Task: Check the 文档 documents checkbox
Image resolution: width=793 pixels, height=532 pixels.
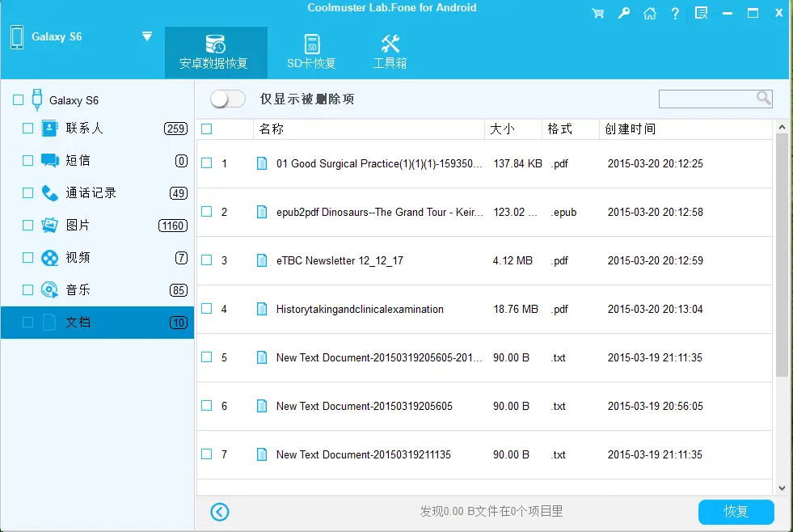Action: click(x=27, y=322)
